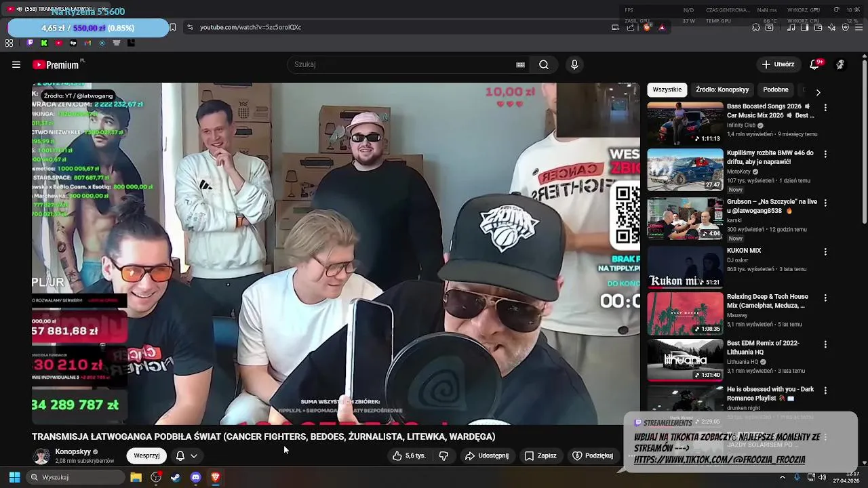Open the YouTube hamburger guide menu

pos(16,64)
